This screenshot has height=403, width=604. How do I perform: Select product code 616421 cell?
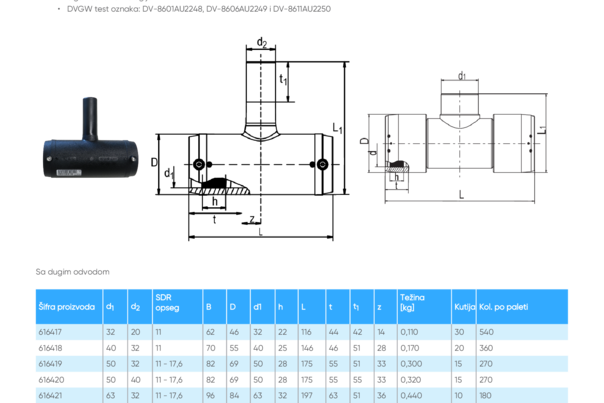(50, 396)
